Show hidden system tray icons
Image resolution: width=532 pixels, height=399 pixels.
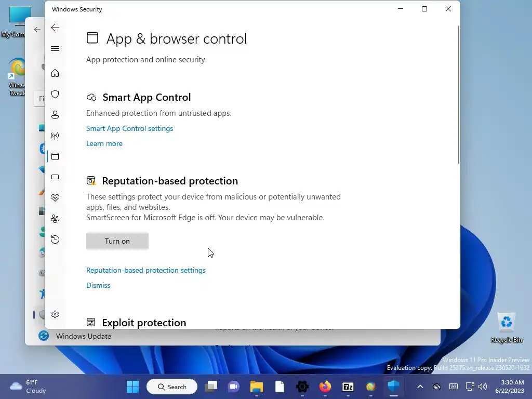coord(420,387)
